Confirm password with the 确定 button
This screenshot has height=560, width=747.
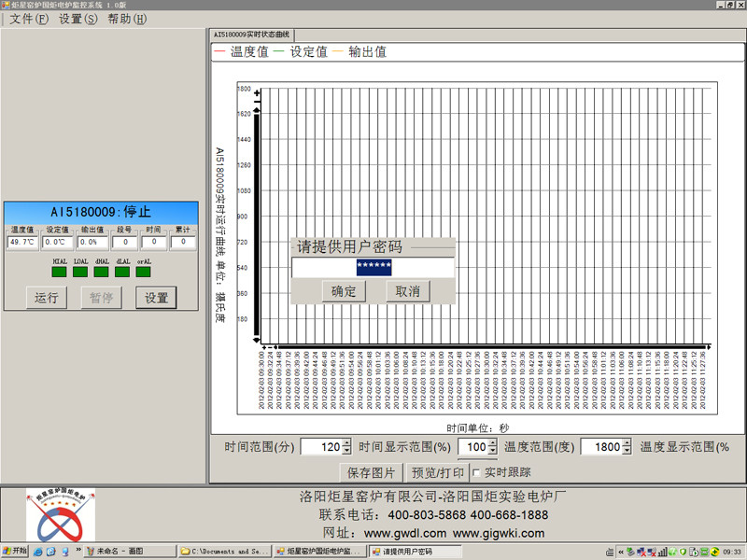click(344, 291)
